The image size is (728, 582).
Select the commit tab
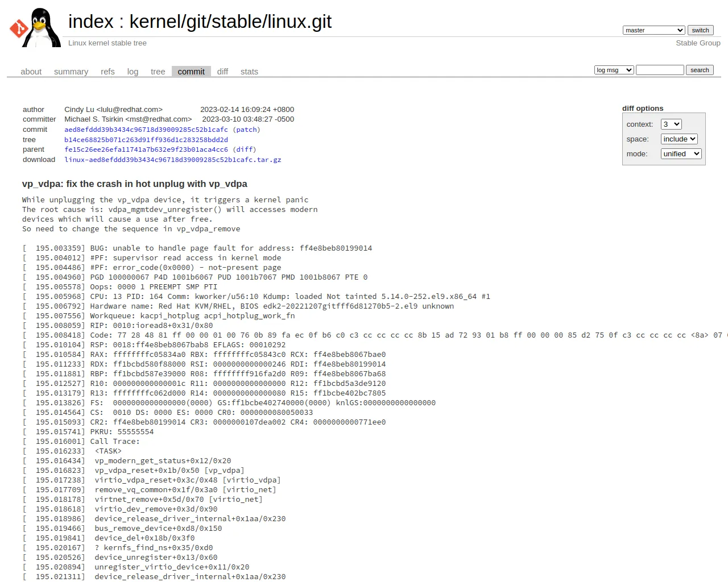tap(191, 72)
